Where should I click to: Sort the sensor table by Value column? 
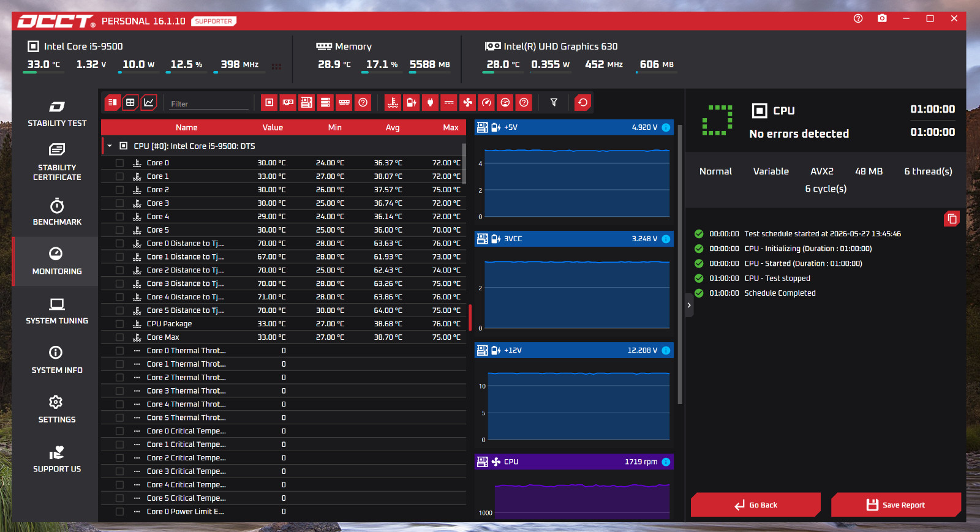coord(273,127)
